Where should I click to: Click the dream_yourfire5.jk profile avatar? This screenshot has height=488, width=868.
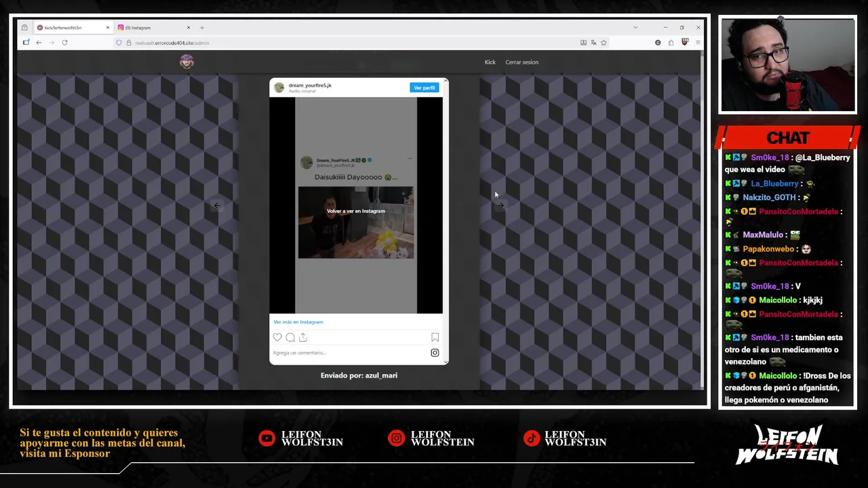279,88
